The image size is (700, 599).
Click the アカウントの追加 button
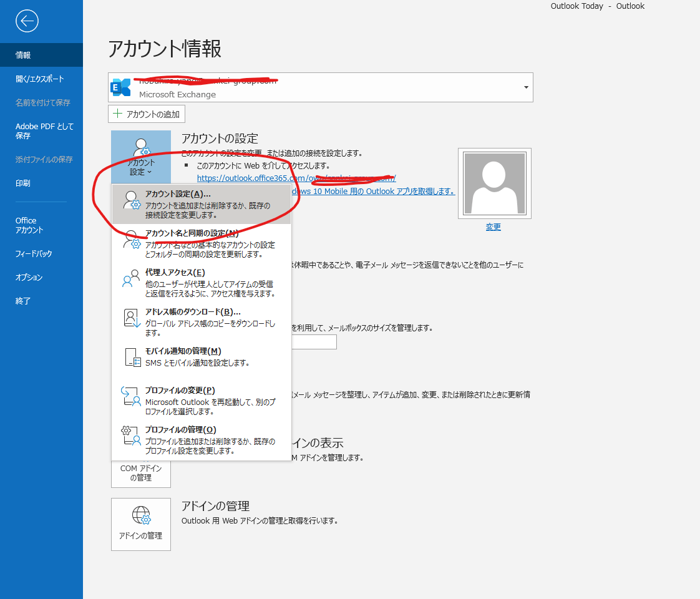click(147, 114)
